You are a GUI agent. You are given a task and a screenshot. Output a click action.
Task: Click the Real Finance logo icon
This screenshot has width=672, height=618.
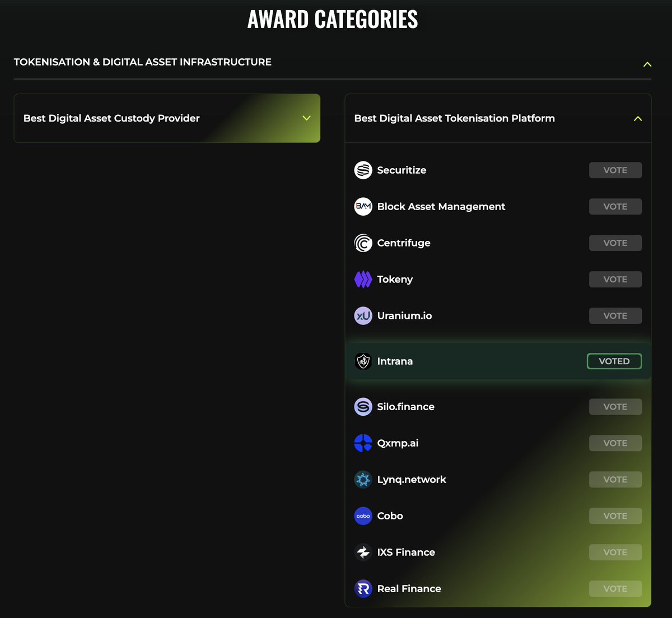point(363,589)
